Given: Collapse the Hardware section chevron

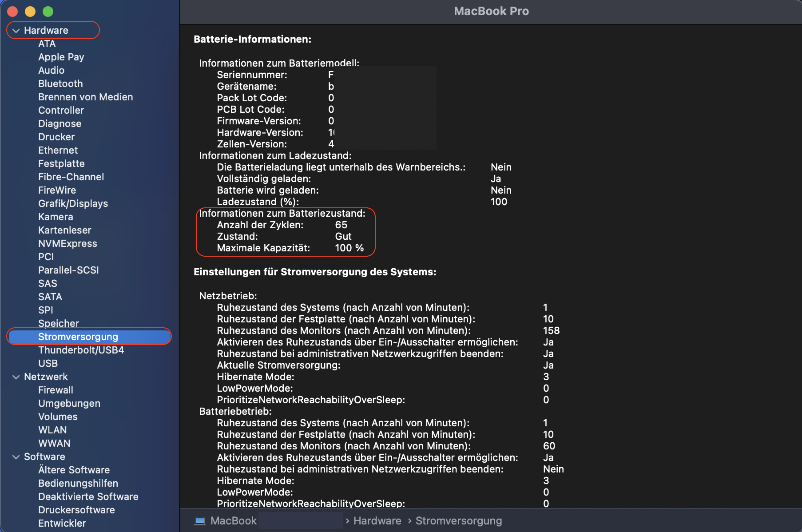Looking at the screenshot, I should pos(16,31).
